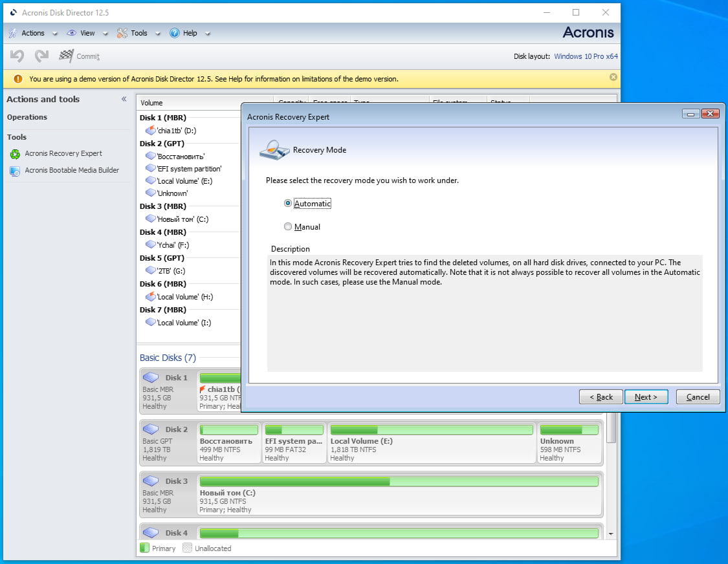
Task: Select the Manual recovery mode
Action: click(x=288, y=226)
